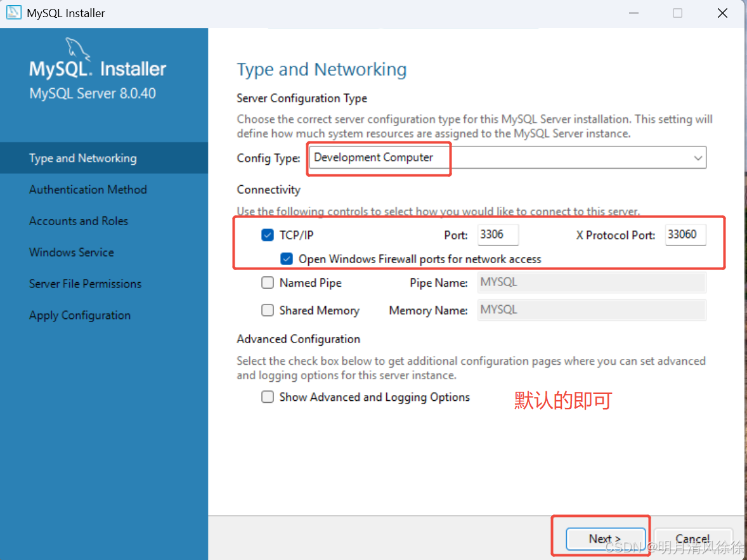The height and width of the screenshot is (560, 747).
Task: Enable the Named Pipe checkbox
Action: (268, 283)
